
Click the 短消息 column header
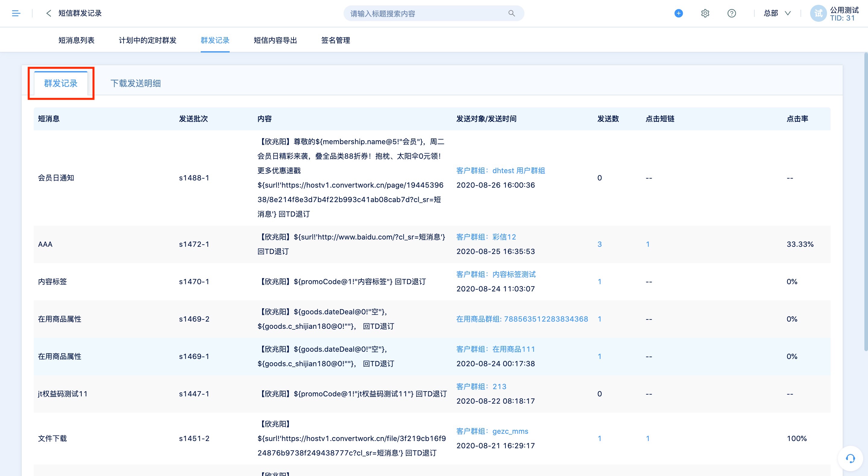tap(49, 119)
